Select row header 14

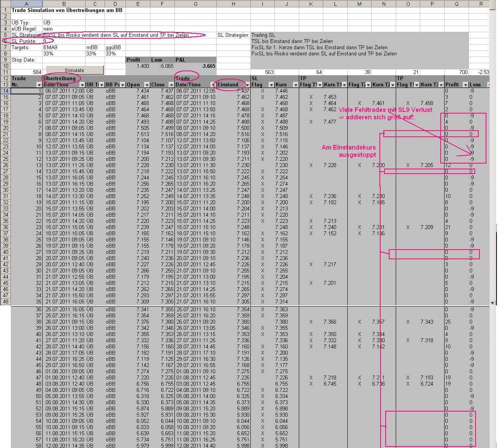[x=5, y=90]
